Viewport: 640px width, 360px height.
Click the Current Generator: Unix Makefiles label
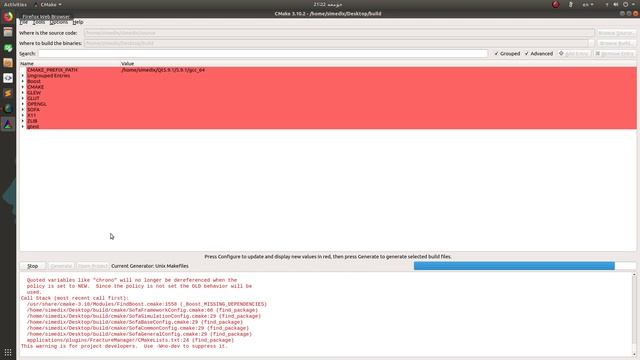tap(150, 266)
